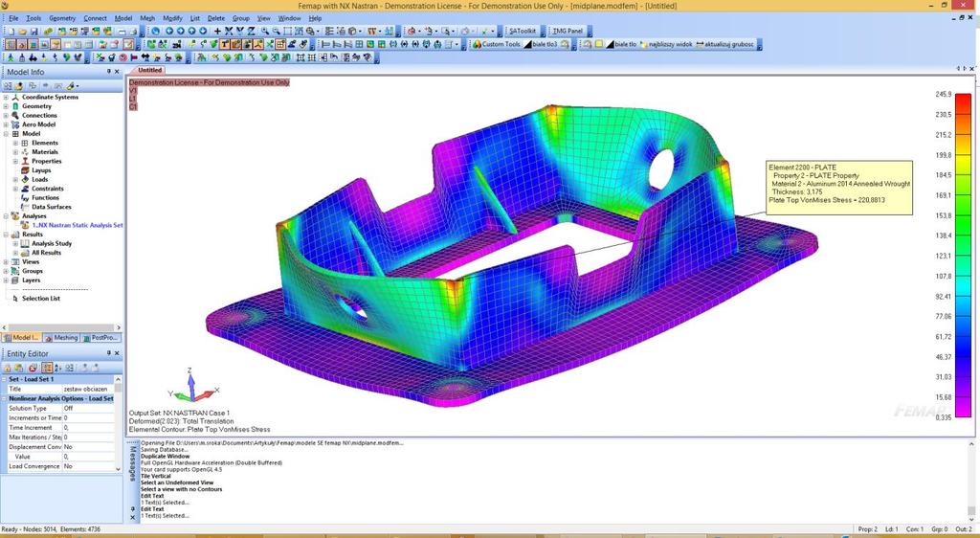This screenshot has width=980, height=538.
Task: Click the magenta bottom of contour legend
Action: (964, 410)
